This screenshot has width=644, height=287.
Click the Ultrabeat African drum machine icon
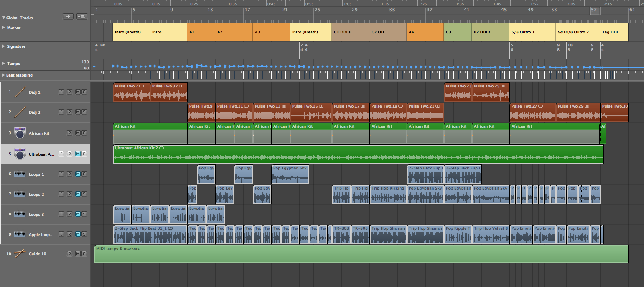coord(20,154)
